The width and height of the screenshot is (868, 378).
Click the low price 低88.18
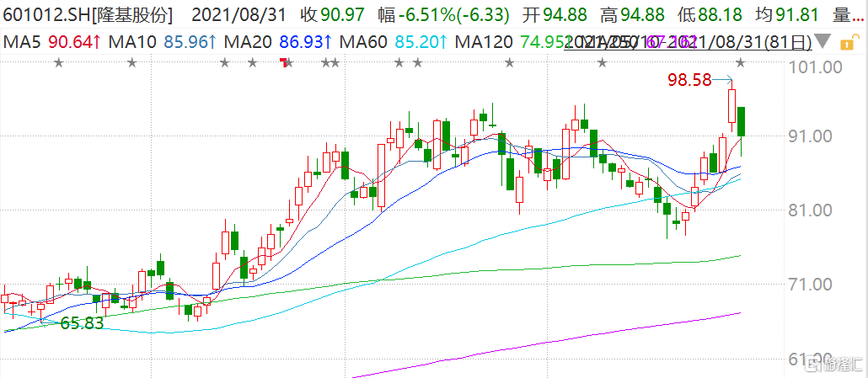[x=710, y=15]
